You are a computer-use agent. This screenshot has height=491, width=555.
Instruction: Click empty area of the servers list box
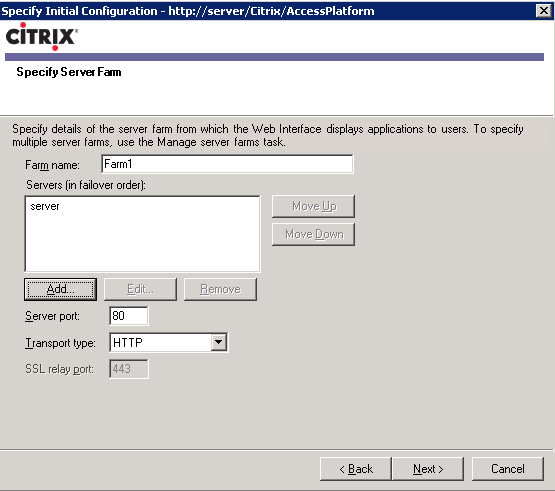142,244
